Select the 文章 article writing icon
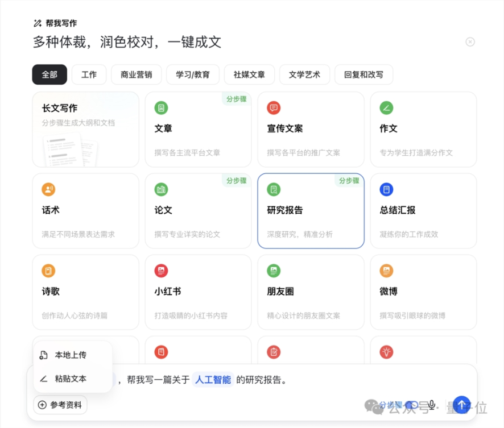The image size is (504, 428). point(161,107)
